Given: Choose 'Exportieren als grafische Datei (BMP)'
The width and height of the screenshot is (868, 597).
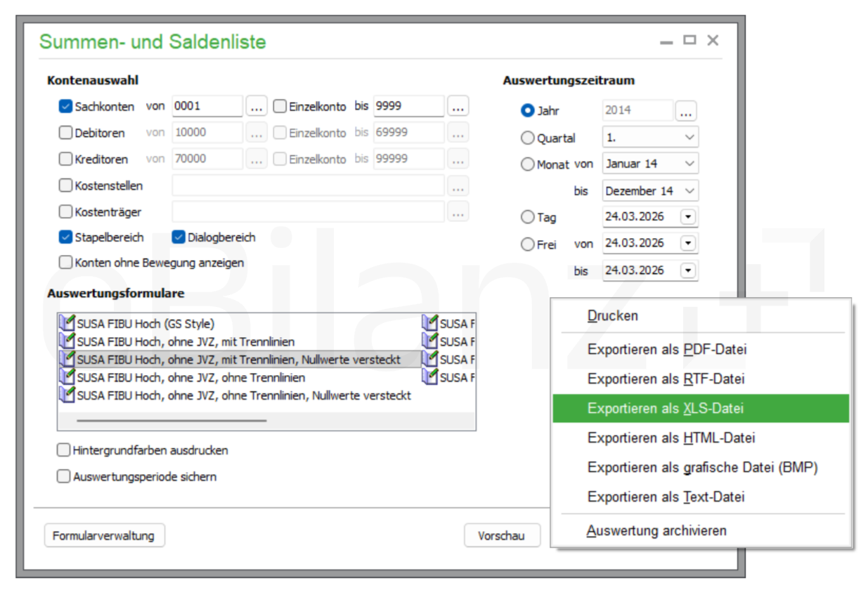Looking at the screenshot, I should 701,467.
